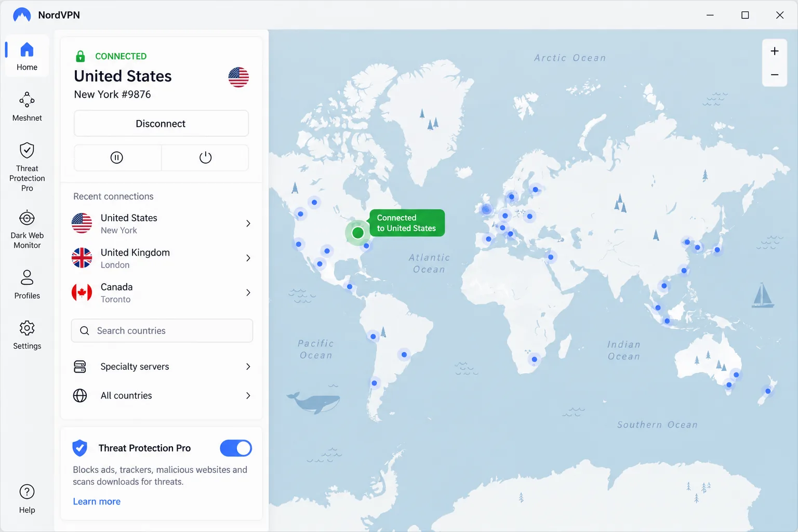Open Threat Protection Pro from sidebar
798x532 pixels.
pyautogui.click(x=27, y=167)
